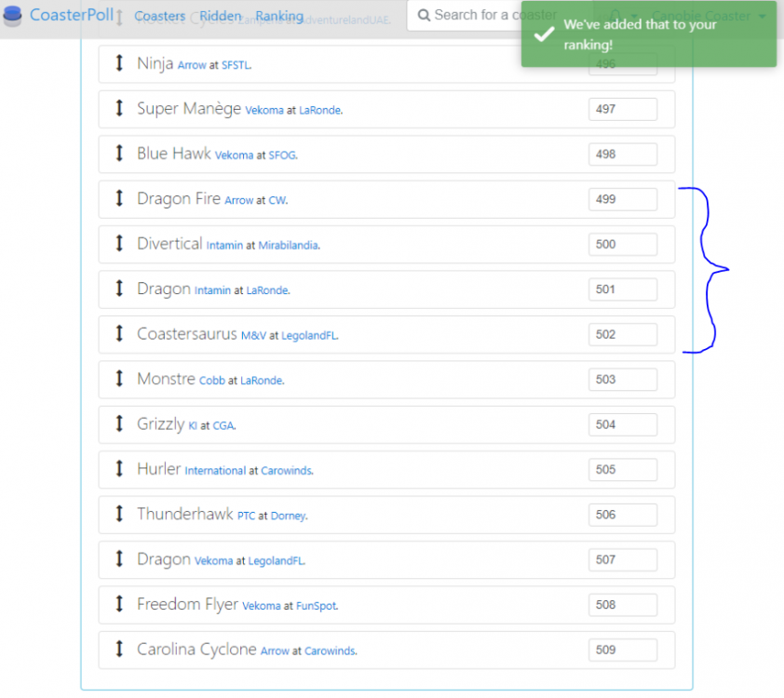The width and height of the screenshot is (784, 698).
Task: Click the checkmark in the green notification
Action: point(543,34)
